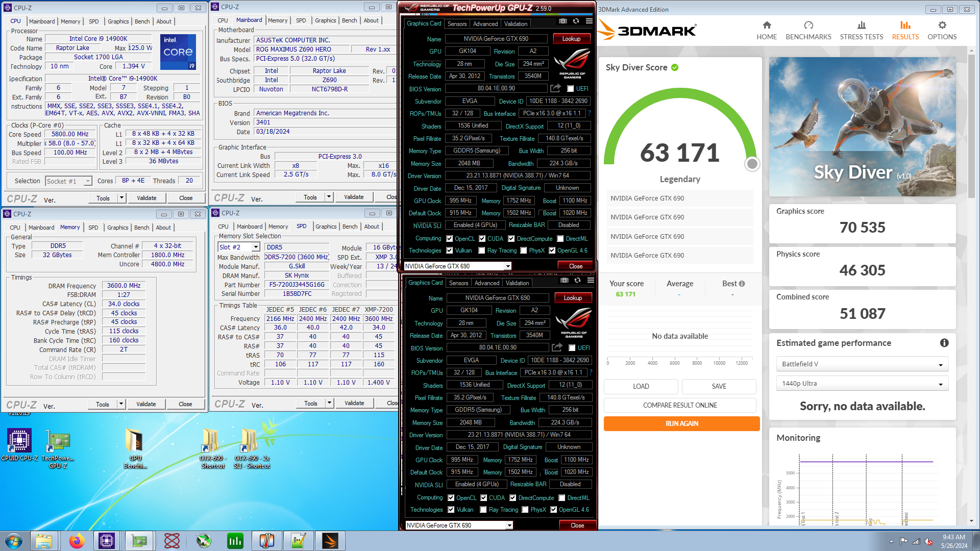Image resolution: width=980 pixels, height=551 pixels.
Task: Open 3DMark OPTIONS gear
Action: pyautogui.click(x=942, y=31)
